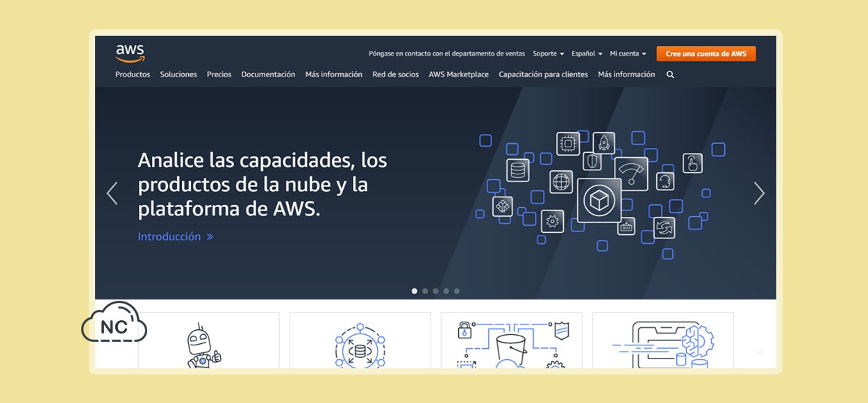Click the refresh arrows icon in hero graphic
868x403 pixels.
tap(665, 228)
